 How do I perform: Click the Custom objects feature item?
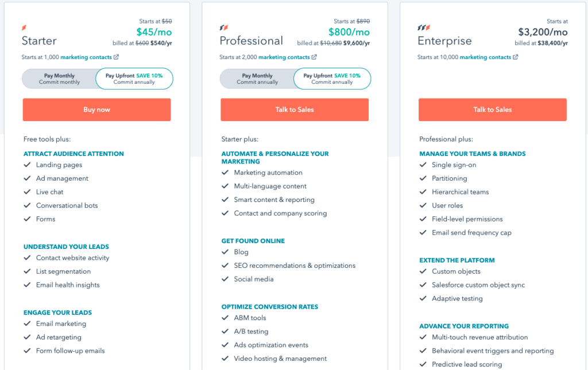click(x=456, y=271)
